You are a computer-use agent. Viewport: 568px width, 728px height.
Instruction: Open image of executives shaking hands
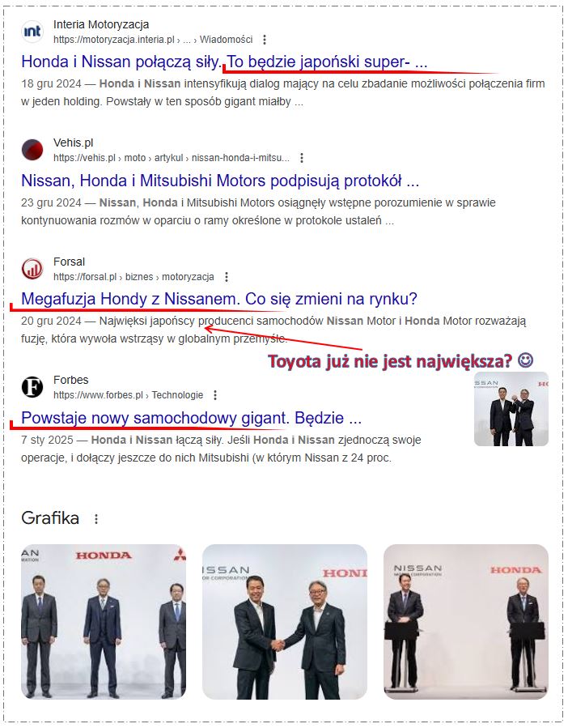tap(285, 622)
